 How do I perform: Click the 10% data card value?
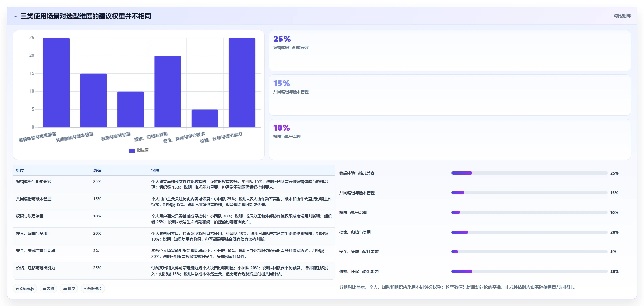click(x=281, y=128)
